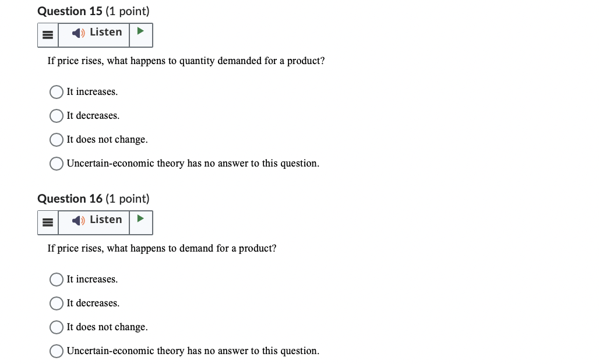Click the Question 16 heading text
Viewport: 599px width, 364px height.
93,198
